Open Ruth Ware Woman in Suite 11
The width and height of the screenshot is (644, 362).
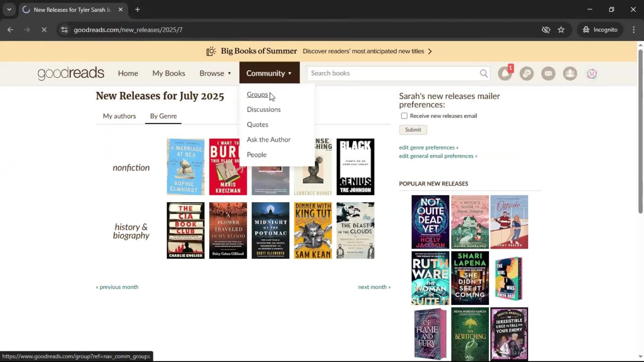[x=430, y=278]
